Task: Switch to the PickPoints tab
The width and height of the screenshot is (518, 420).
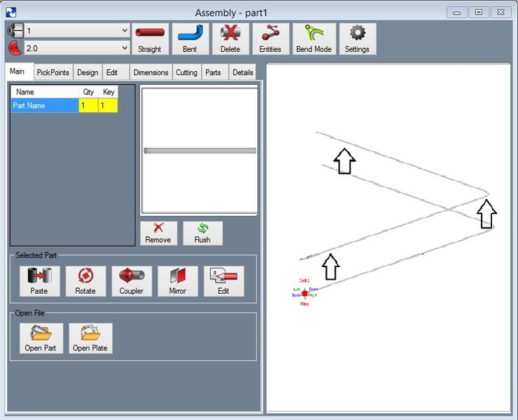Action: (53, 72)
